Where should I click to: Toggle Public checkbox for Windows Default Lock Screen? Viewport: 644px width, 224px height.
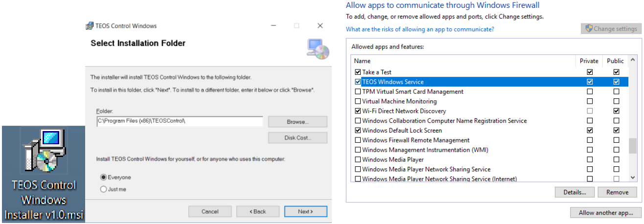coord(616,131)
